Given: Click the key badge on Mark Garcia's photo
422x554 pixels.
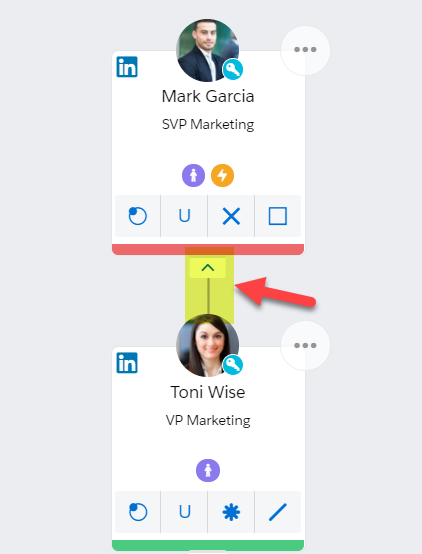Looking at the screenshot, I should coord(233,69).
